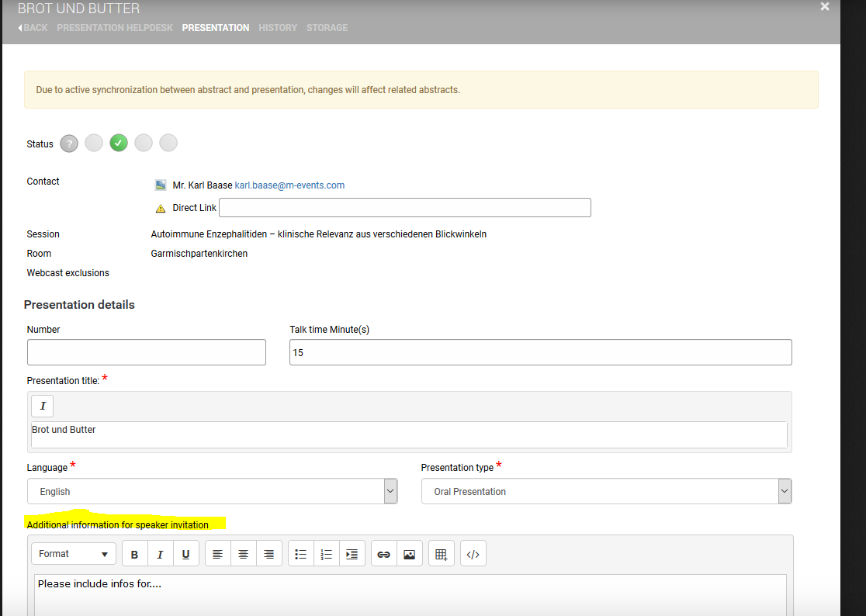Insert table in editor
Screen dimensions: 866x616
tap(442, 554)
